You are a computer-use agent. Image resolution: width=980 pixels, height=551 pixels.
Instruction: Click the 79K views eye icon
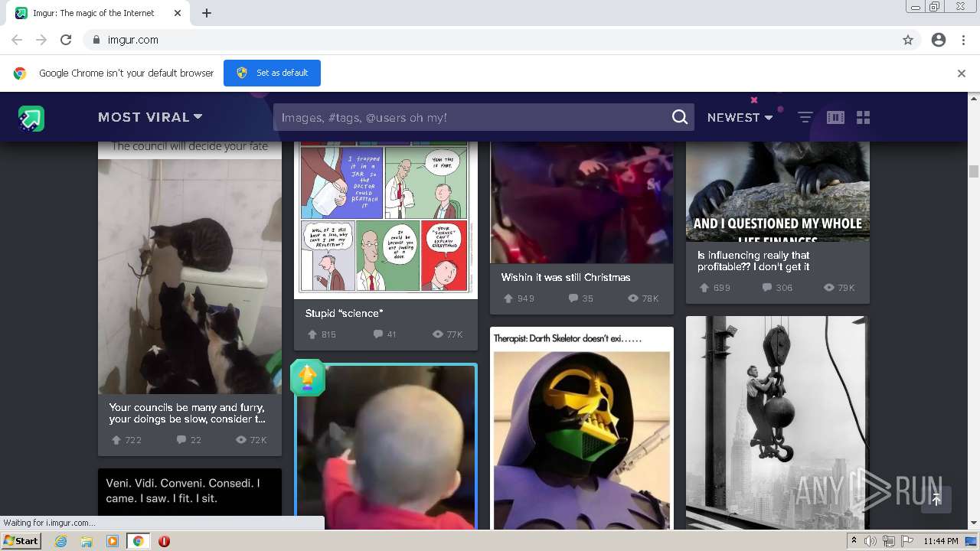829,288
